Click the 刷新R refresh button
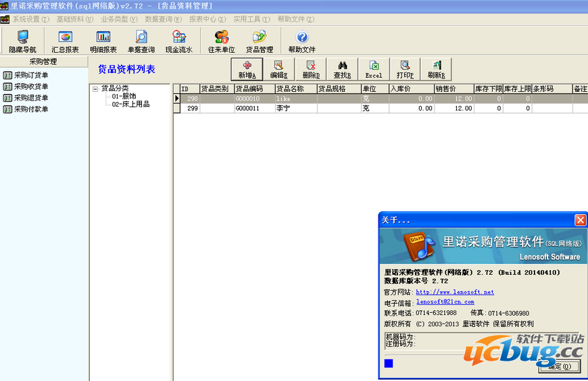 [436, 70]
